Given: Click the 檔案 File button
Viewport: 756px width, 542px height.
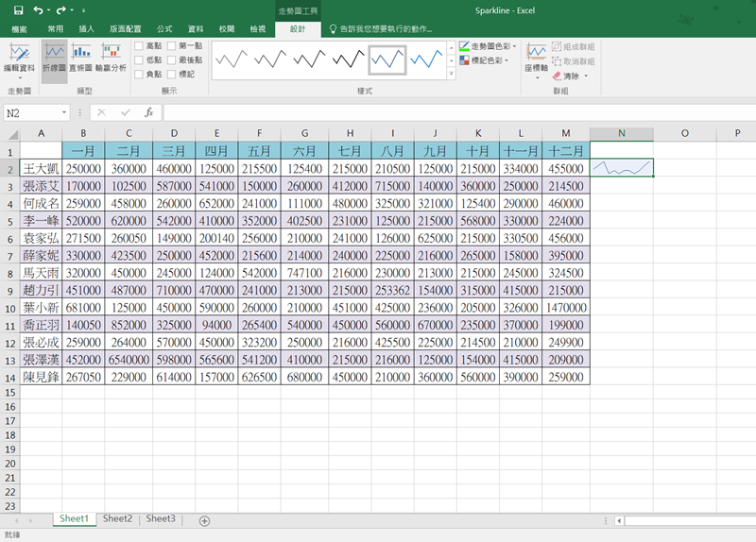Looking at the screenshot, I should (x=19, y=29).
